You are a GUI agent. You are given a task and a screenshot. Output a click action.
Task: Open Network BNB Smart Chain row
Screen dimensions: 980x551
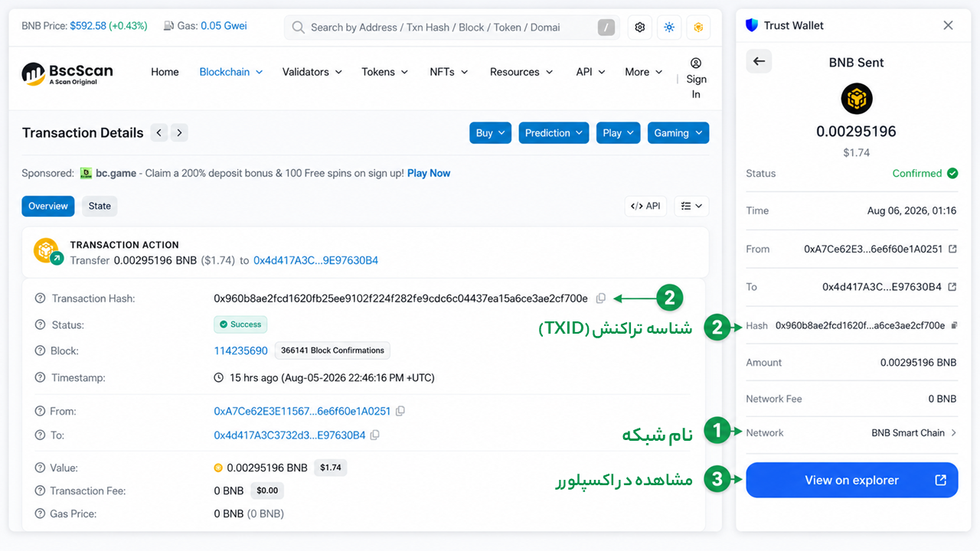[851, 432]
